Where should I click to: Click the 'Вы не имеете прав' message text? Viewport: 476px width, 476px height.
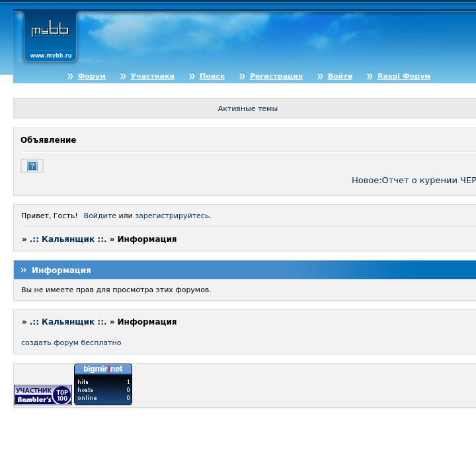pos(116,290)
